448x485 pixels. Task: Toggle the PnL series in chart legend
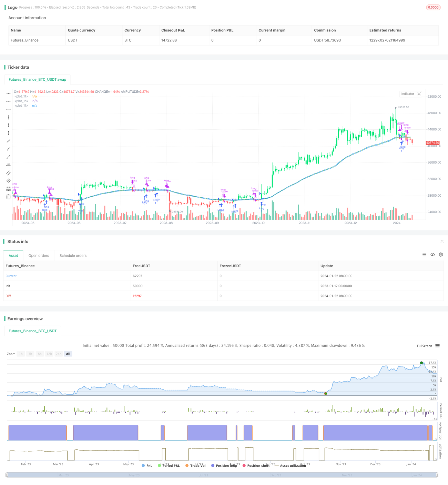(x=147, y=466)
